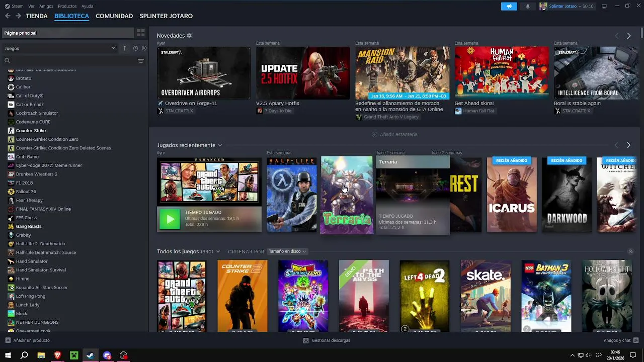Open Counter-Strike 2 cover in all games
The image size is (644, 362).
(x=243, y=296)
